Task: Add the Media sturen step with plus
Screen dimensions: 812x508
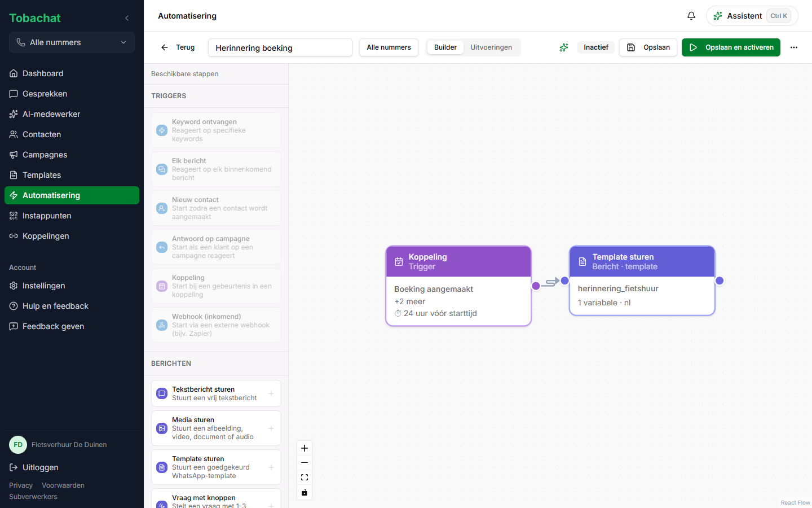Action: [271, 428]
